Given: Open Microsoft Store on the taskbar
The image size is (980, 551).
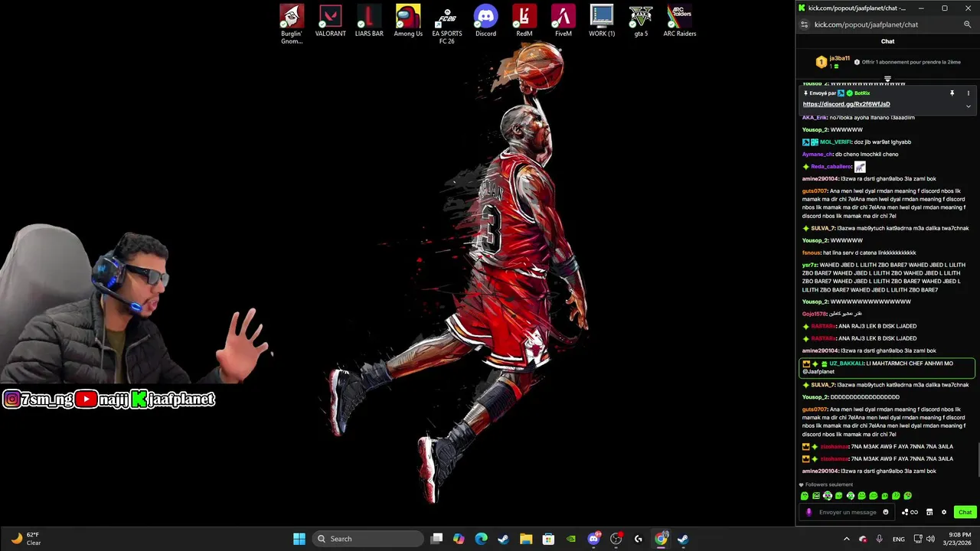Looking at the screenshot, I should [x=548, y=539].
